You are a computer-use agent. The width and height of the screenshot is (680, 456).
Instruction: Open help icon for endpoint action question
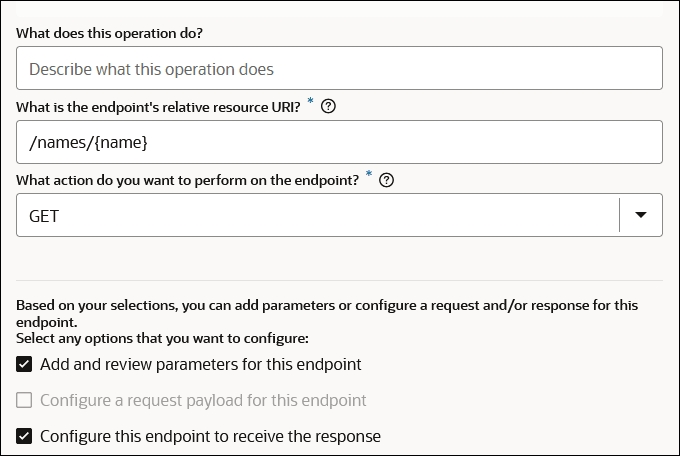(387, 180)
